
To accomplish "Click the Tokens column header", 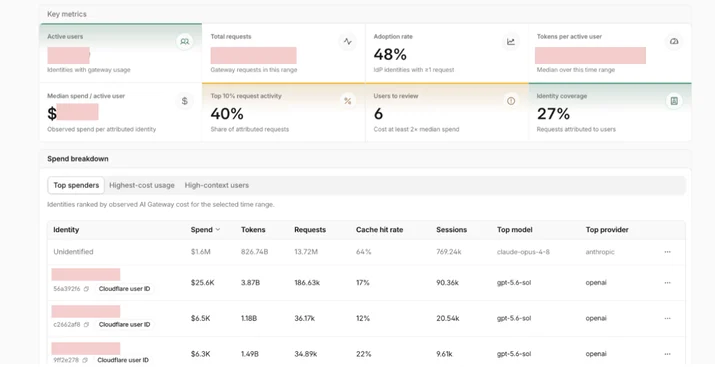I will click(253, 230).
